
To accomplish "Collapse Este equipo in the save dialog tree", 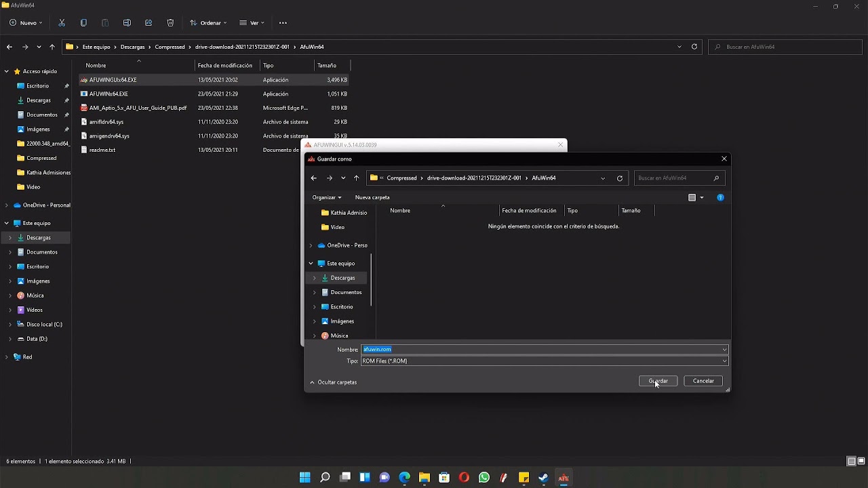I will (311, 264).
